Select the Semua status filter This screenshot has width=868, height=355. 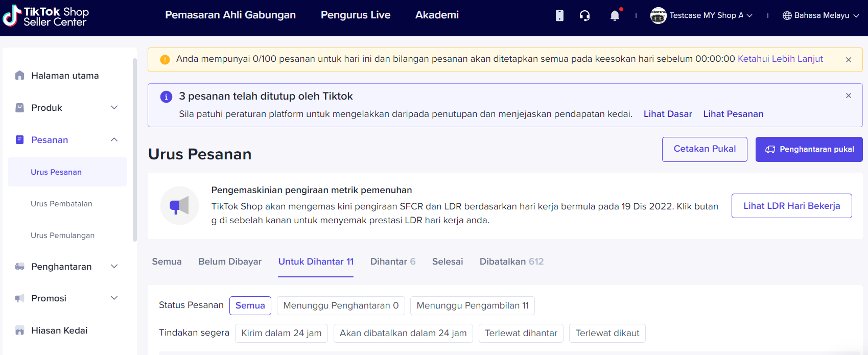click(250, 305)
